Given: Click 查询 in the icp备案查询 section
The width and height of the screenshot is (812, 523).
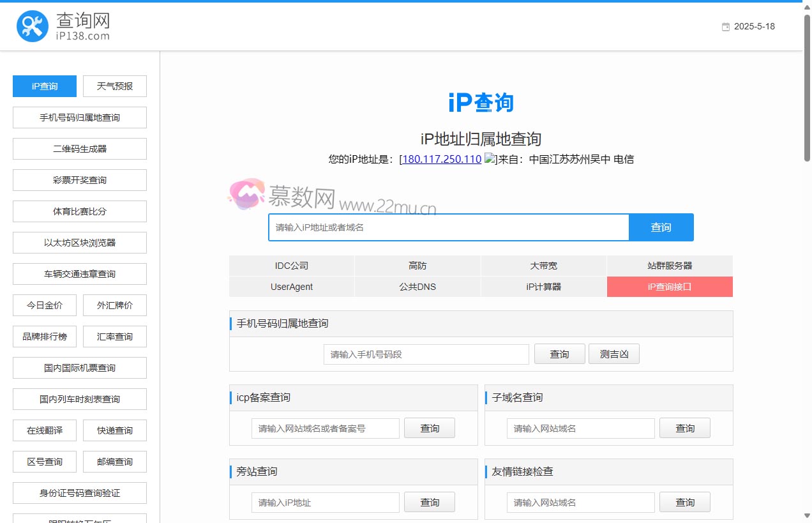Looking at the screenshot, I should pyautogui.click(x=430, y=428).
